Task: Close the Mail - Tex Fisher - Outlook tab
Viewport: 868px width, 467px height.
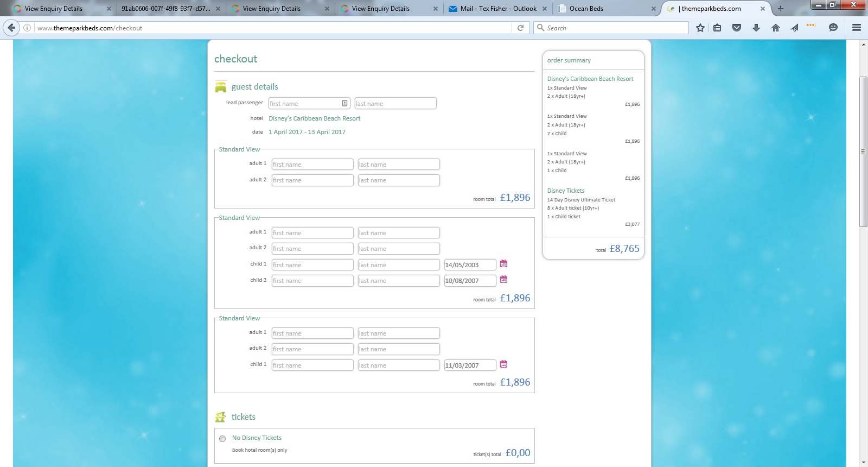Action: pyautogui.click(x=545, y=9)
